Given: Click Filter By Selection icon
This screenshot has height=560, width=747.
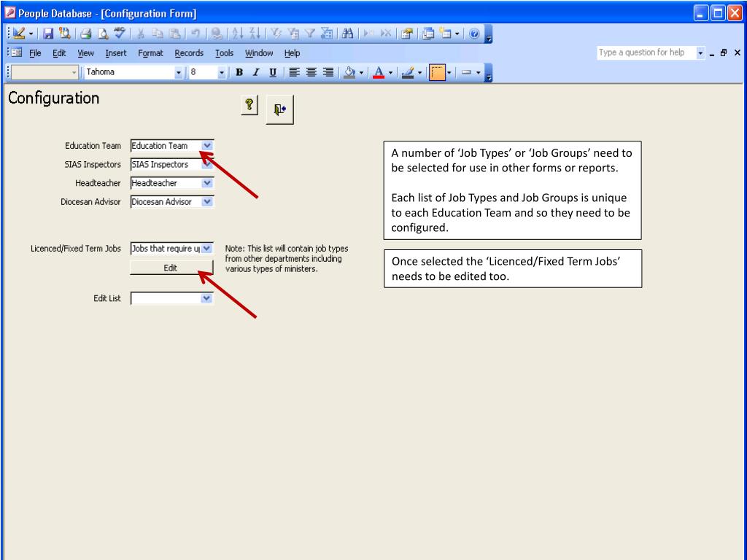Looking at the screenshot, I should (x=276, y=34).
